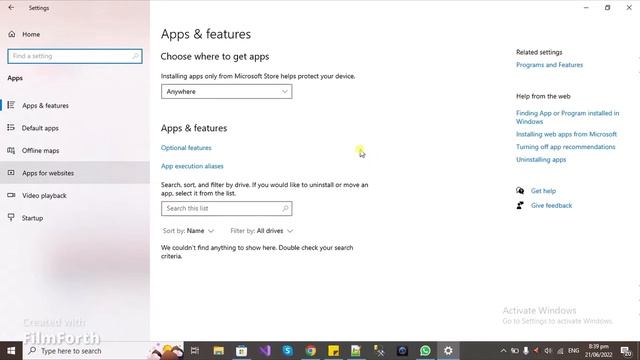Open Sticky Notes from the taskbar
640x360 pixels.
point(333,351)
